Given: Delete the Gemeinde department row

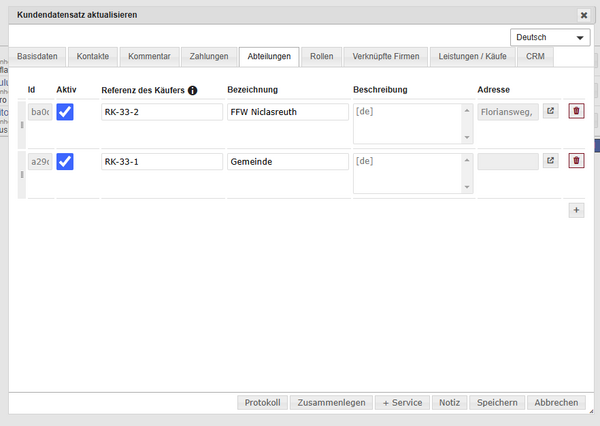Looking at the screenshot, I should coord(576,160).
